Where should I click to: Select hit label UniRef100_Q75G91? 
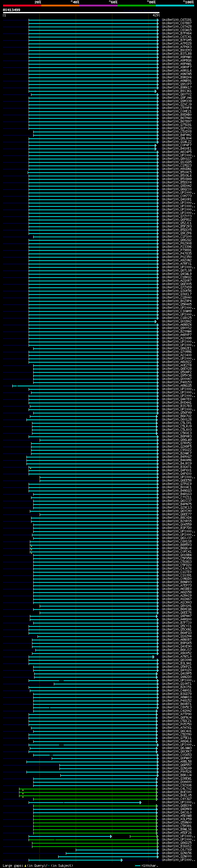pyautogui.click(x=176, y=125)
